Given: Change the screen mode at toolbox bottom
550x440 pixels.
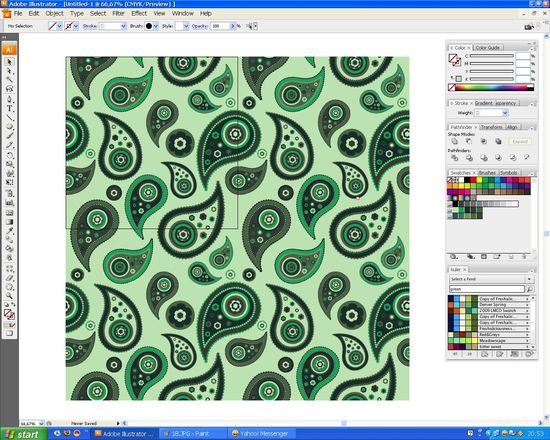Looking at the screenshot, I should [9, 333].
